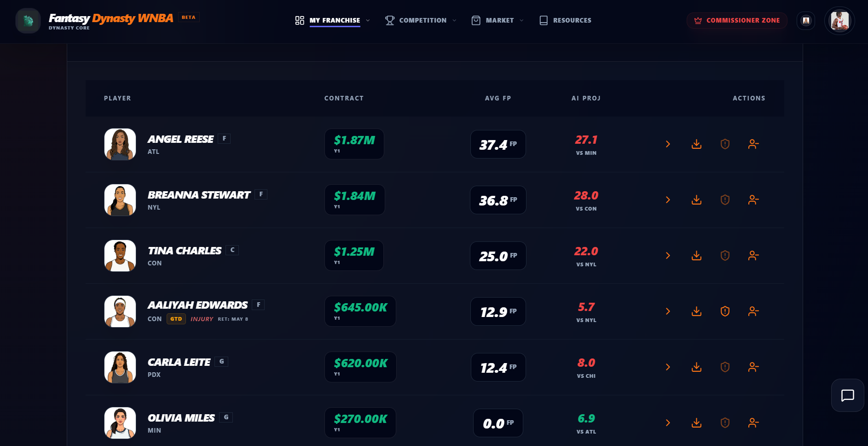Click shield alert icon for Angel Reese
868x446 pixels.
[725, 144]
